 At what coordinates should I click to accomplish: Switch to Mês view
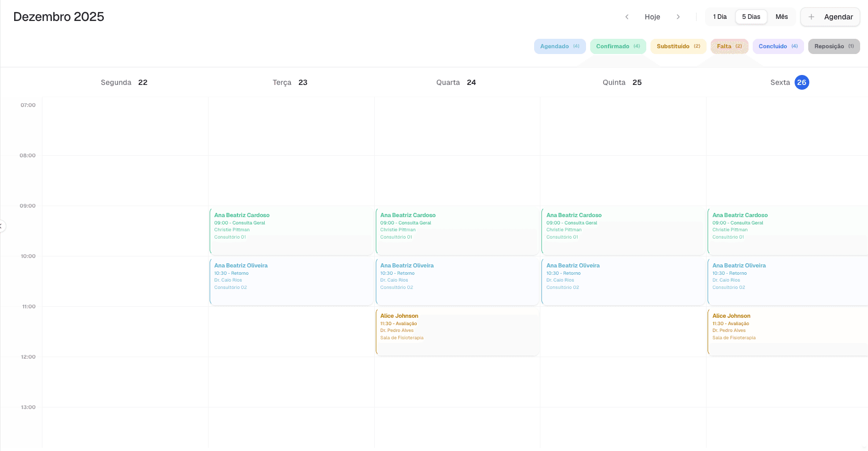point(782,17)
